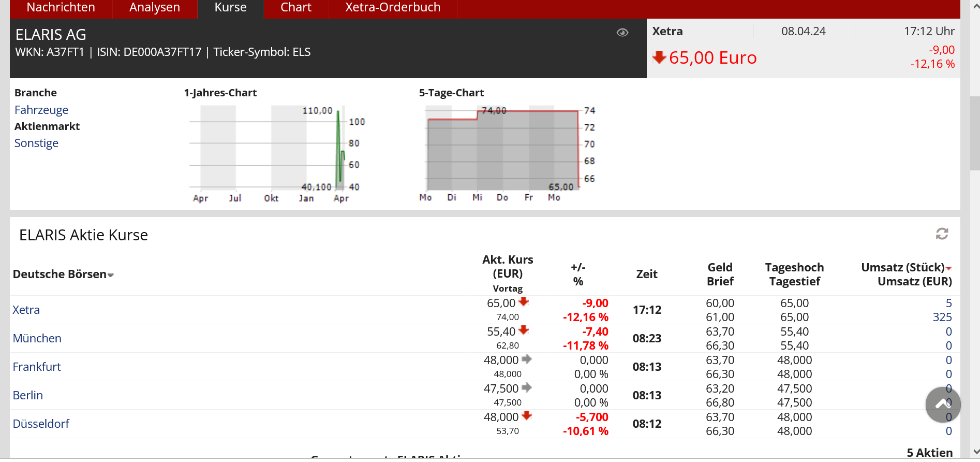The height and width of the screenshot is (462, 980).
Task: Switch to the Xetra-Orderbuch tab
Action: 393,8
